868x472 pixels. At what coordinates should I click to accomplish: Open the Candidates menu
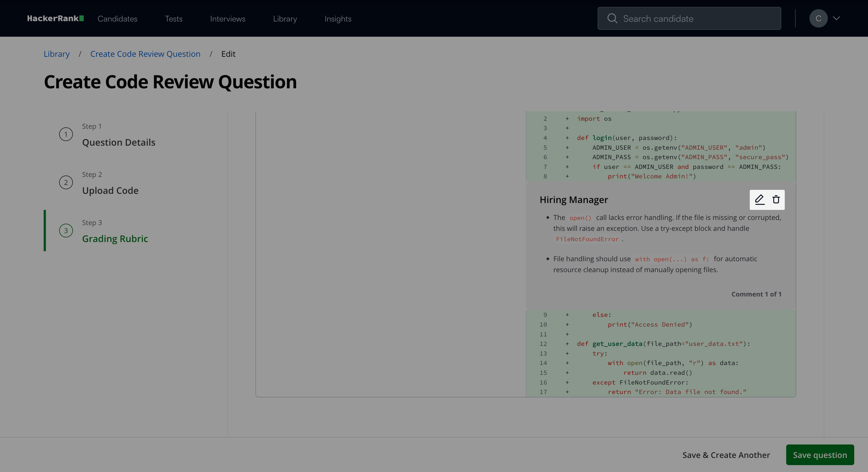click(x=117, y=19)
